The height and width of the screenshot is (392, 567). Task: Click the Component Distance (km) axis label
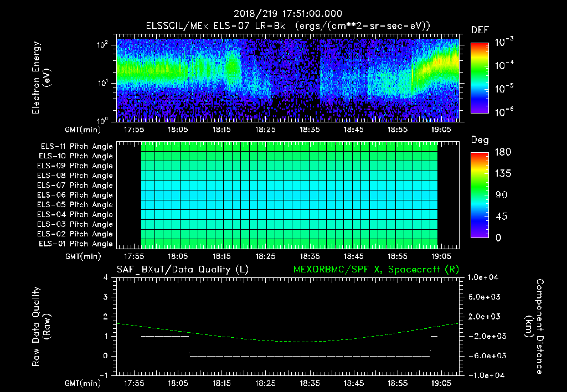[x=534, y=327]
